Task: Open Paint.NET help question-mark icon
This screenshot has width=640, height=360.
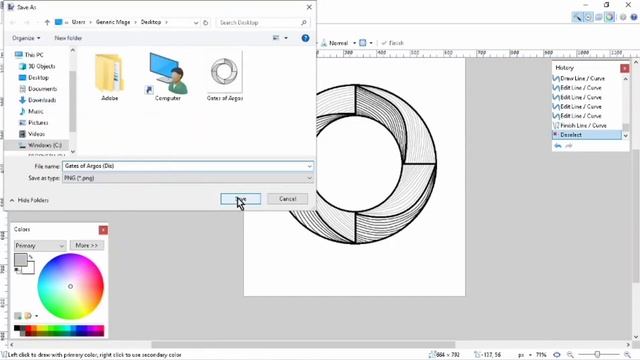Action: pos(634,17)
